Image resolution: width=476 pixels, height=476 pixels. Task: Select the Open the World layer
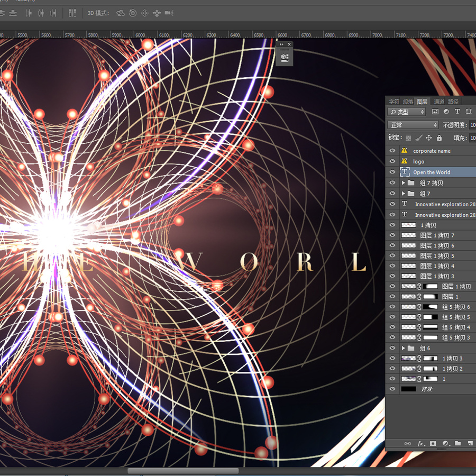pos(431,172)
